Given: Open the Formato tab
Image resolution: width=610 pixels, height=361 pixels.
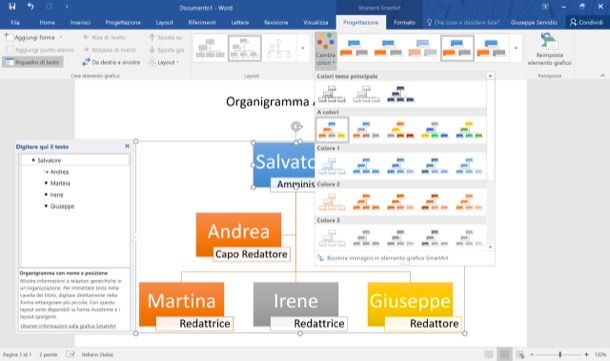Looking at the screenshot, I should [404, 23].
